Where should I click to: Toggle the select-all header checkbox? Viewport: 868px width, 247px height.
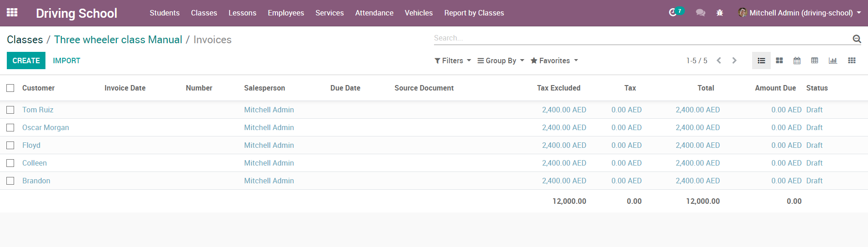10,88
